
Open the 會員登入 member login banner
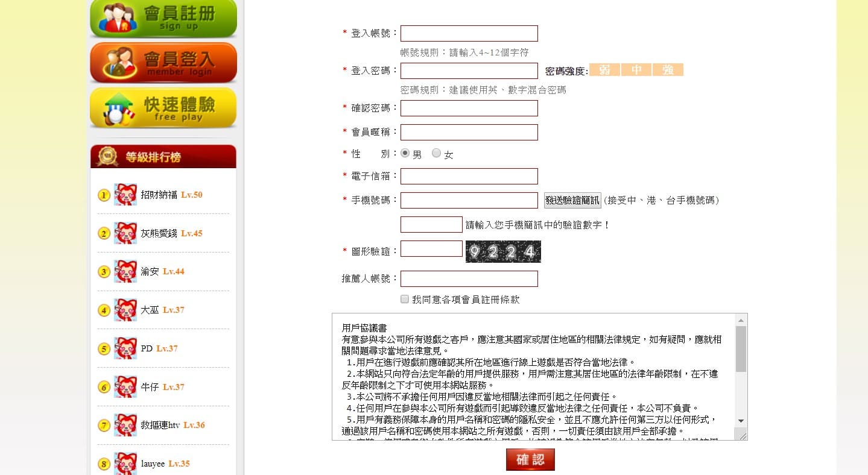[x=163, y=63]
